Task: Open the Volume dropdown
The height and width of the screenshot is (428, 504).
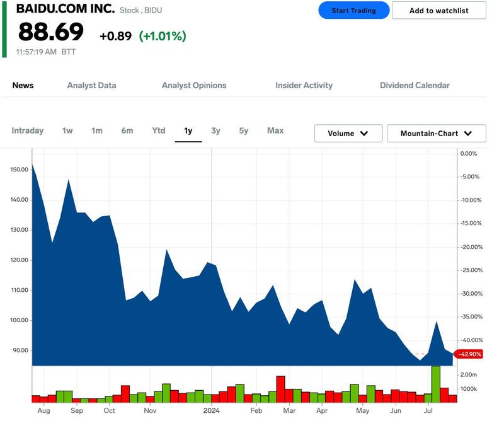Action: [348, 133]
